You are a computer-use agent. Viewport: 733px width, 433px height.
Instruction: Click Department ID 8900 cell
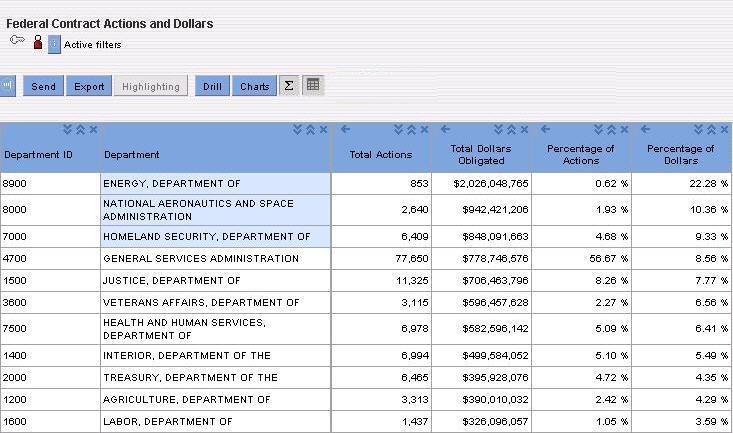click(x=50, y=184)
